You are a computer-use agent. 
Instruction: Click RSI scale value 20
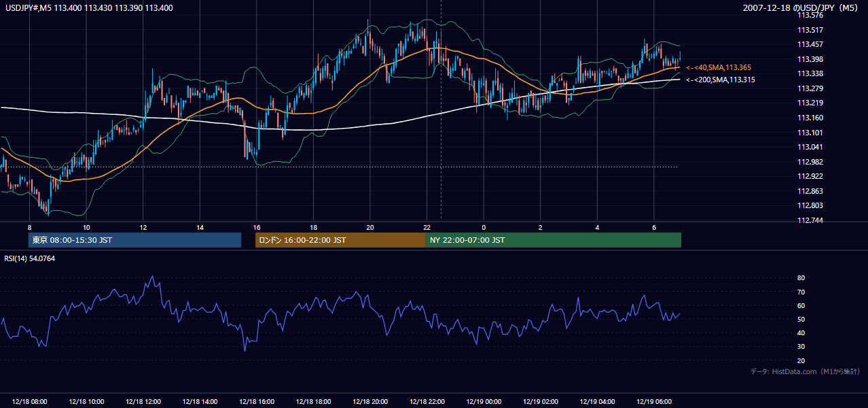pyautogui.click(x=801, y=360)
